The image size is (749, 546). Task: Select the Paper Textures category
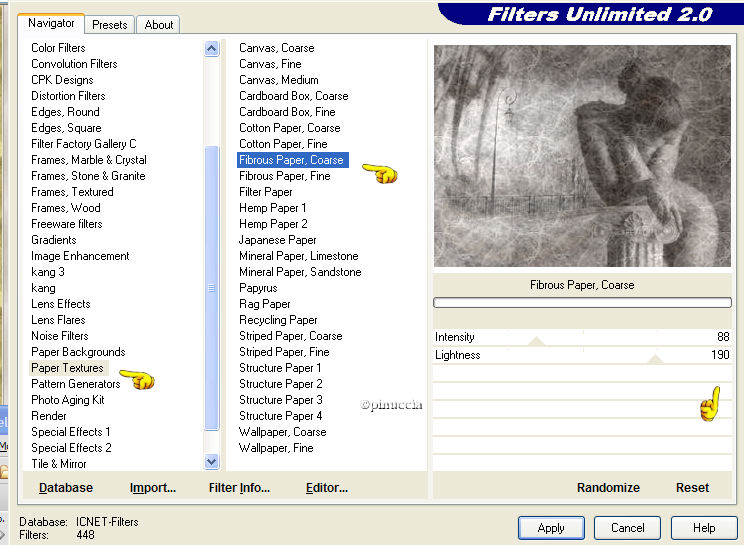point(67,368)
